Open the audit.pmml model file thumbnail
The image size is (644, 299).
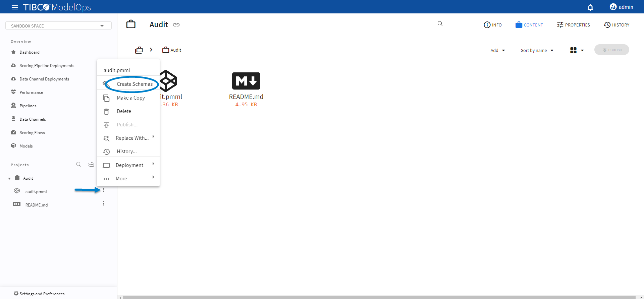[168, 81]
